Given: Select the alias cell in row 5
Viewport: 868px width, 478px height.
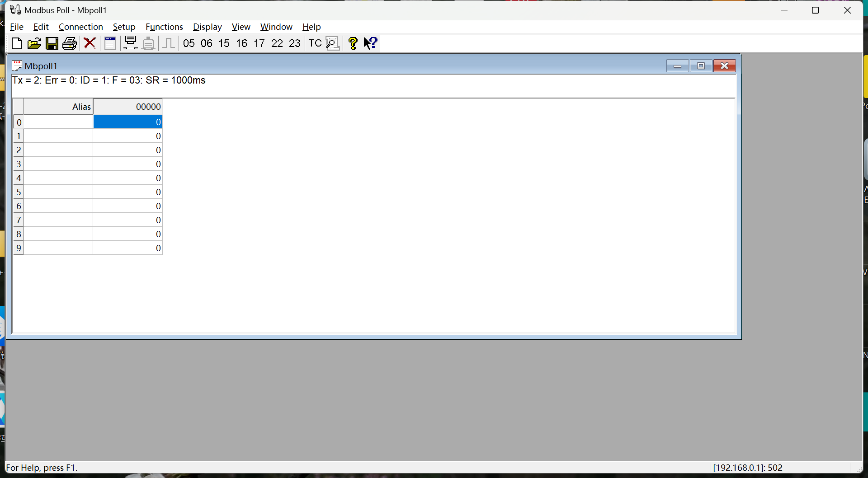Looking at the screenshot, I should [x=58, y=192].
